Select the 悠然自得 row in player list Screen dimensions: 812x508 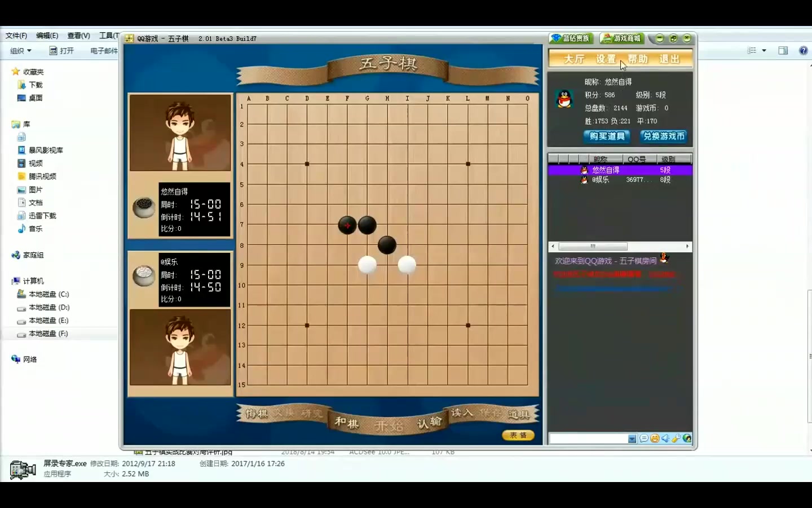pyautogui.click(x=620, y=170)
